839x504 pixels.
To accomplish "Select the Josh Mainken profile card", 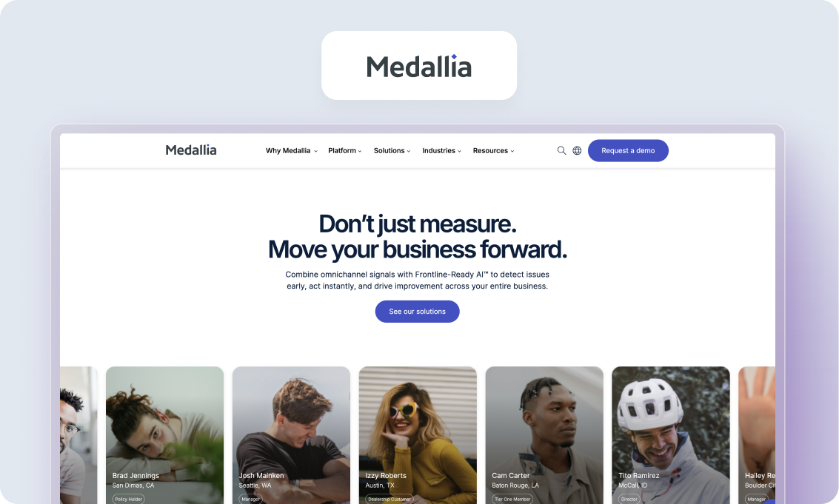I will pos(291,435).
